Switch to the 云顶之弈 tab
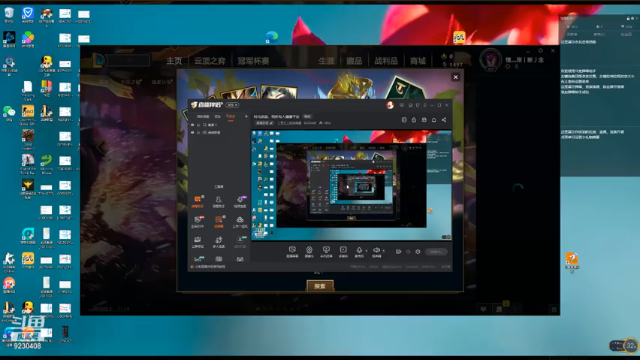Screen dimensions: 640x360 pos(210,61)
